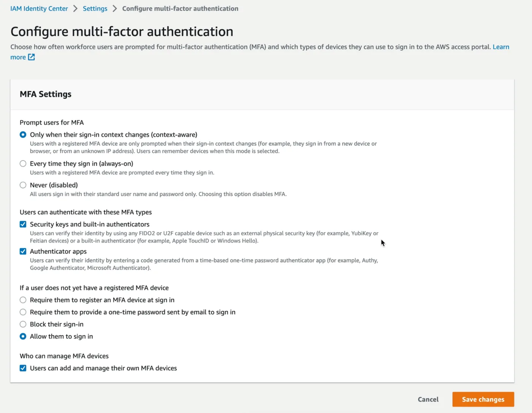Click the Security keys and built-in authenticators label
The width and height of the screenshot is (532, 413).
click(x=90, y=224)
